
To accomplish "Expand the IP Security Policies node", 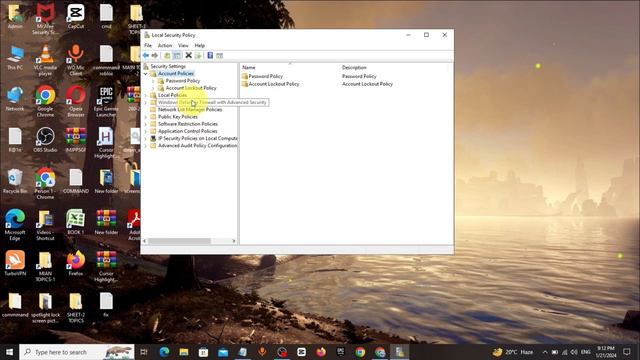I will pyautogui.click(x=146, y=138).
